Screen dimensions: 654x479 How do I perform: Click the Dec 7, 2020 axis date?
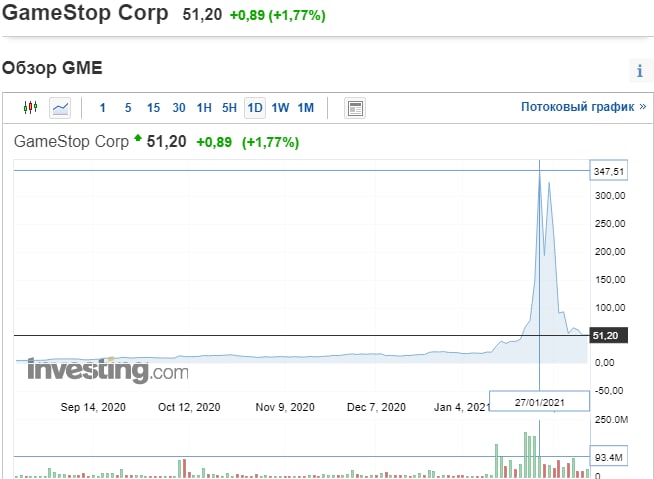point(376,407)
